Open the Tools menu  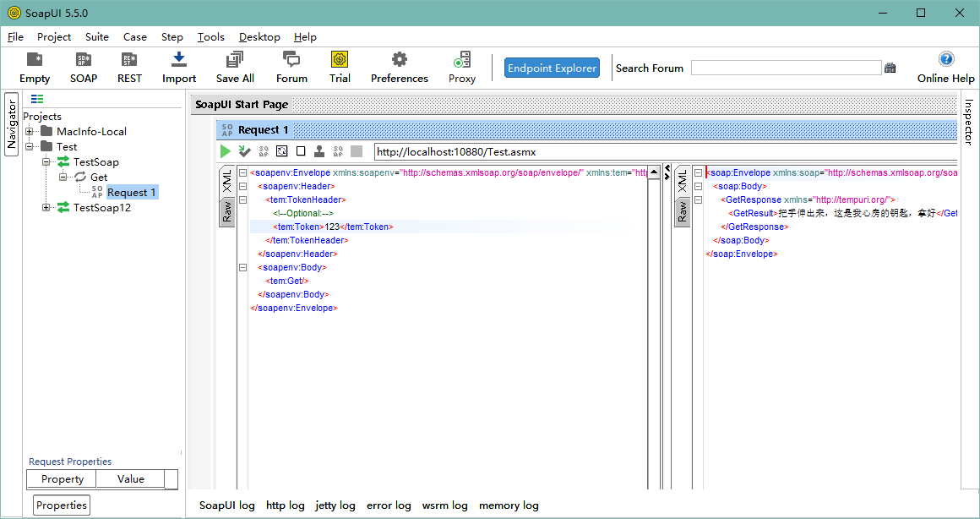click(210, 37)
